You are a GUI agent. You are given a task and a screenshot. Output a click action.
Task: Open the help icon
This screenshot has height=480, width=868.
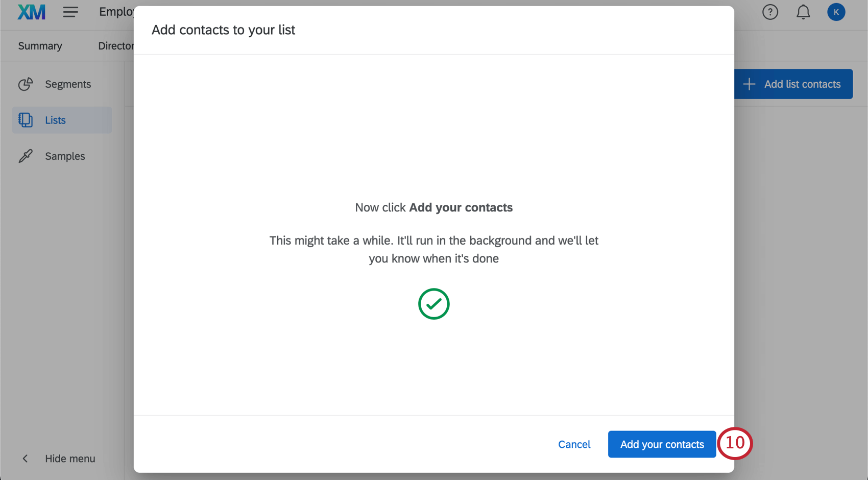(770, 12)
